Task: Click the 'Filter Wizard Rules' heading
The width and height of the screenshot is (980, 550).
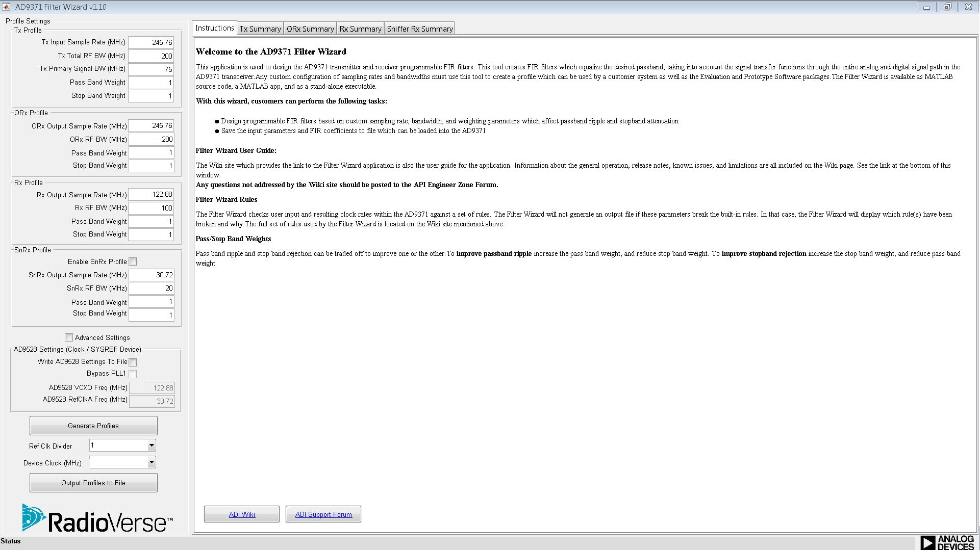Action: 227,199
